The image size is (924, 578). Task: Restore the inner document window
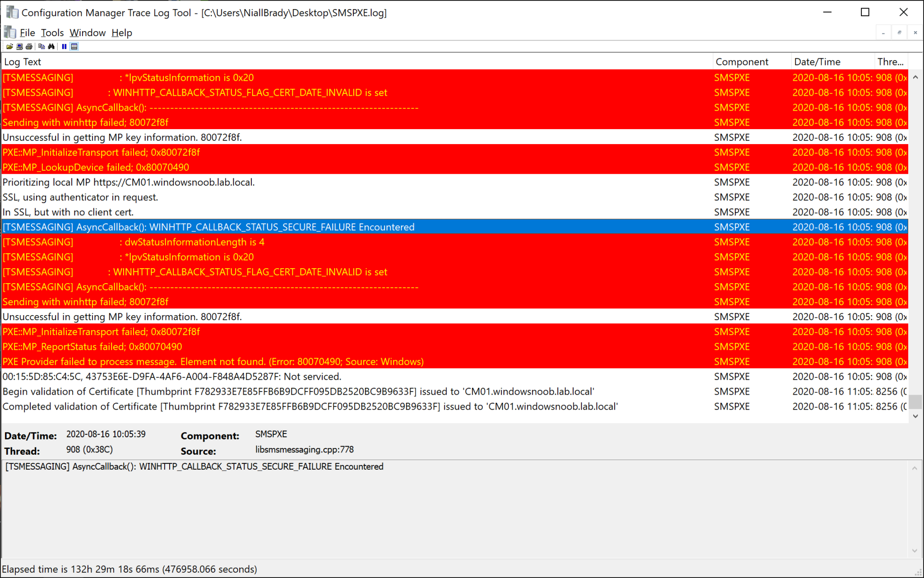(899, 33)
